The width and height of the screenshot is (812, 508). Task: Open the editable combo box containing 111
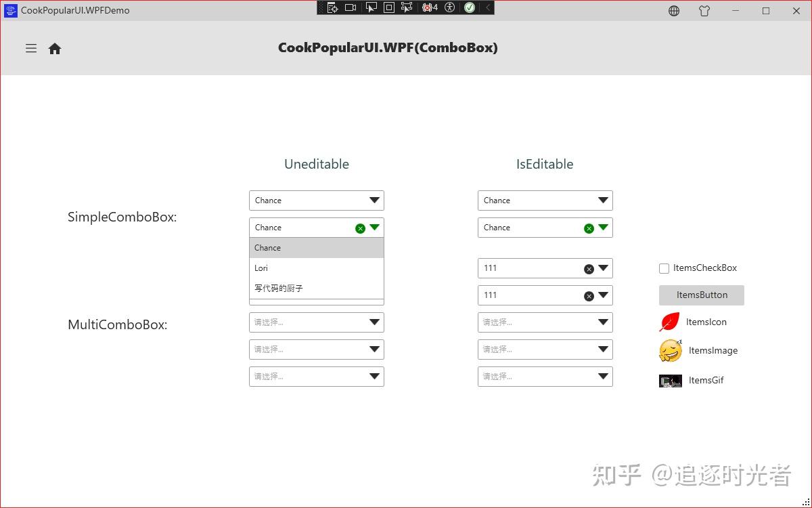pyautogui.click(x=602, y=268)
